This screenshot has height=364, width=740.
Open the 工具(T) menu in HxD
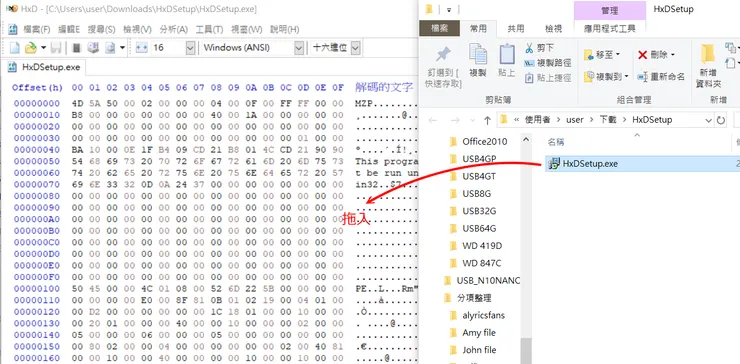point(209,29)
